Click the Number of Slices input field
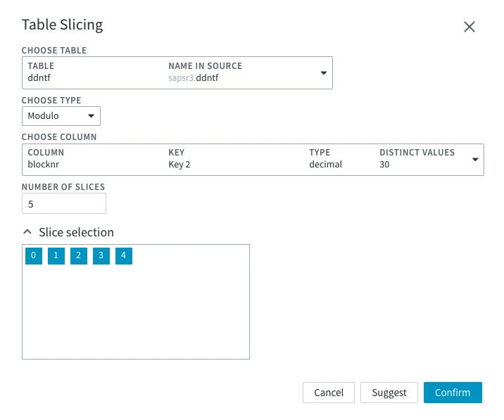 (x=64, y=204)
